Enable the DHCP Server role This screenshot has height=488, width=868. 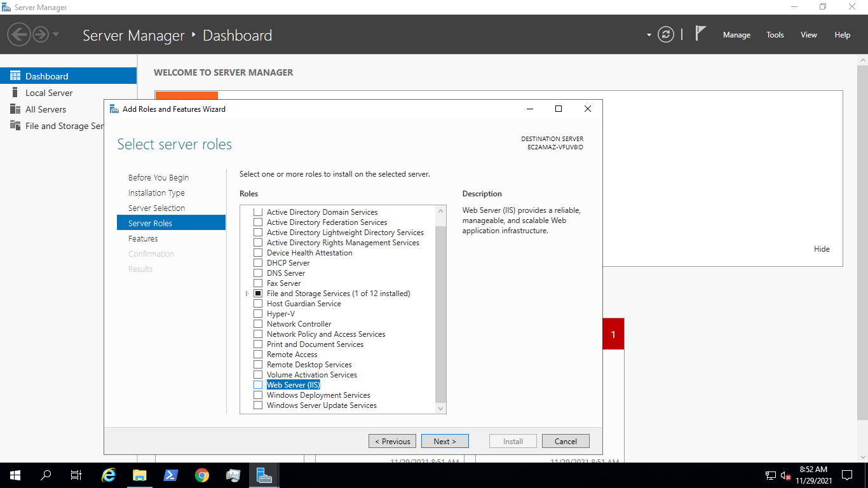[x=258, y=262]
